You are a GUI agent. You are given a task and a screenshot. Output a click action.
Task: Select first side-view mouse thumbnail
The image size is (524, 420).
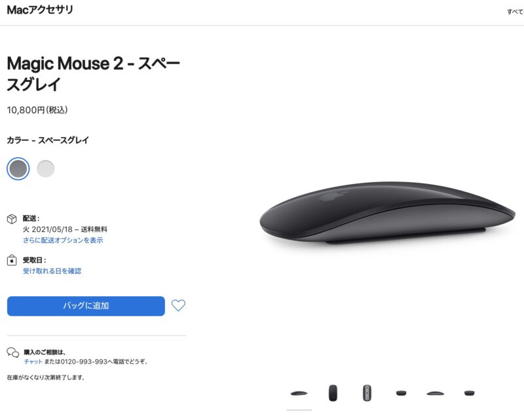pyautogui.click(x=299, y=393)
